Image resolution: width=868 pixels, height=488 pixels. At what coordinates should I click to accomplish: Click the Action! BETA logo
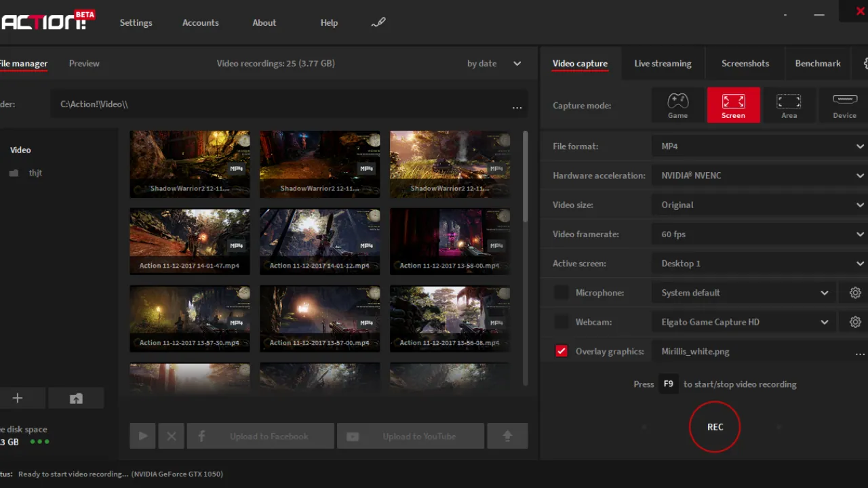coord(47,20)
